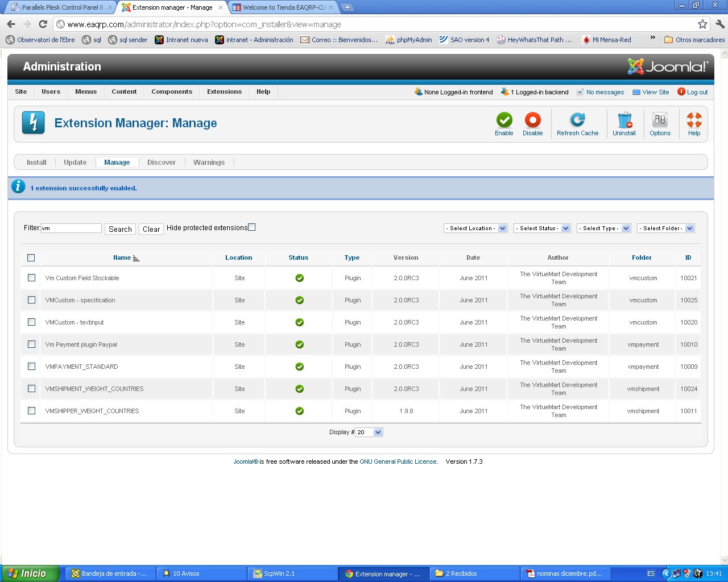Viewport: 728px width, 582px height.
Task: Check the Vm Custom Field Stockable row checkbox
Action: (31, 278)
